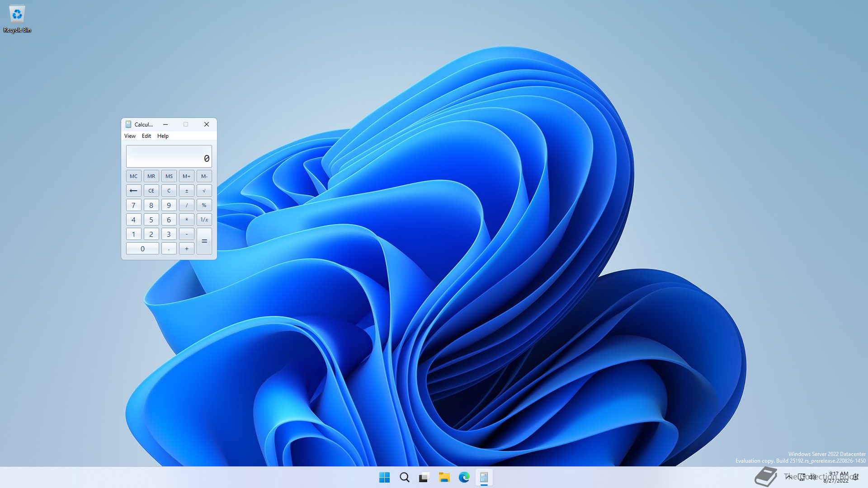
Task: Expand the system tray hidden icons chevron
Action: click(788, 477)
